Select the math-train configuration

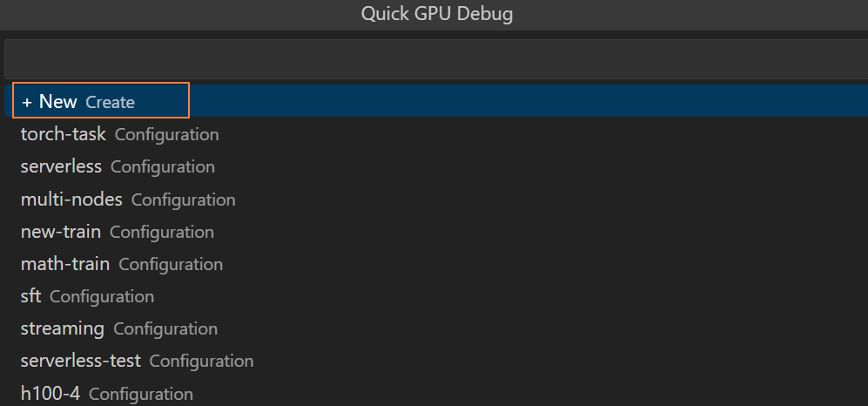tap(65, 264)
